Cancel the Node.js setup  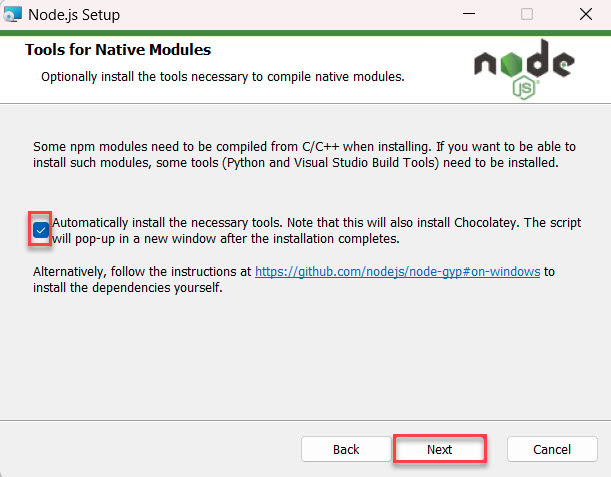pyautogui.click(x=552, y=449)
